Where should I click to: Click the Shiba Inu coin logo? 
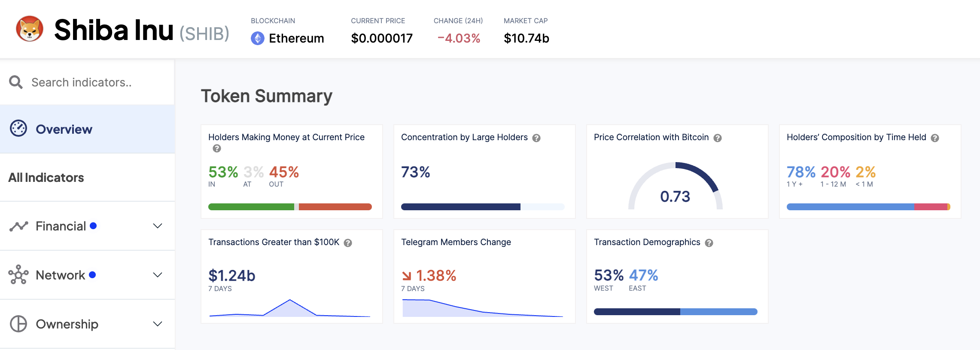pyautogui.click(x=30, y=29)
